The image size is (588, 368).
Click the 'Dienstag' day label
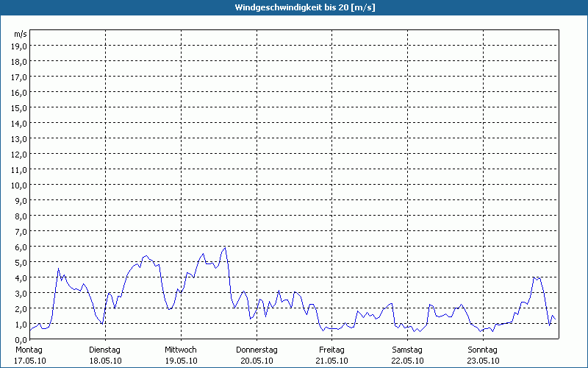(x=104, y=350)
